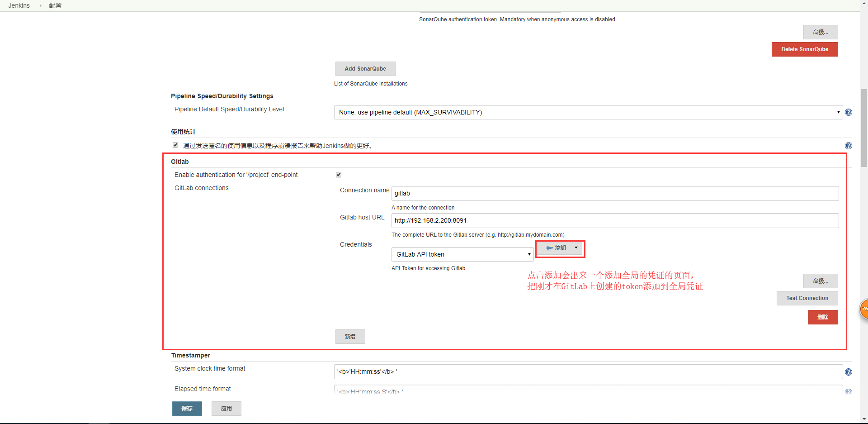Open GitLab API token credentials dropdown
The height and width of the screenshot is (424, 868).
(x=462, y=254)
